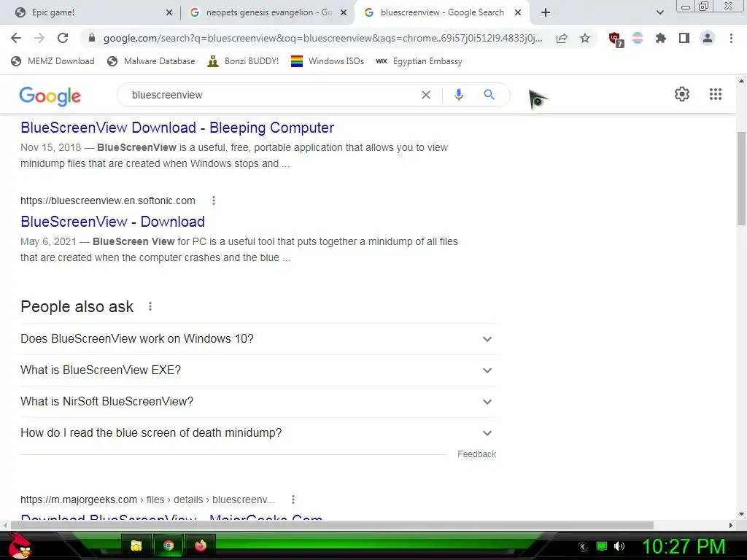The image size is (747, 560).
Task: Clear the search box text
Action: click(x=426, y=95)
